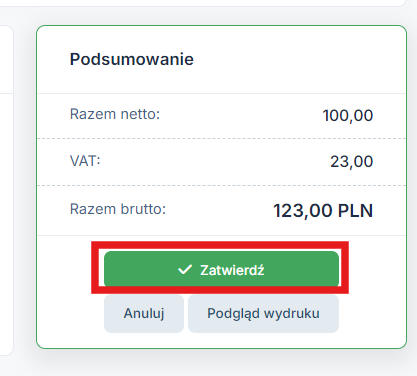The image size is (417, 376).
Task: Click the dashed divider below the VAT row
Action: (x=221, y=185)
